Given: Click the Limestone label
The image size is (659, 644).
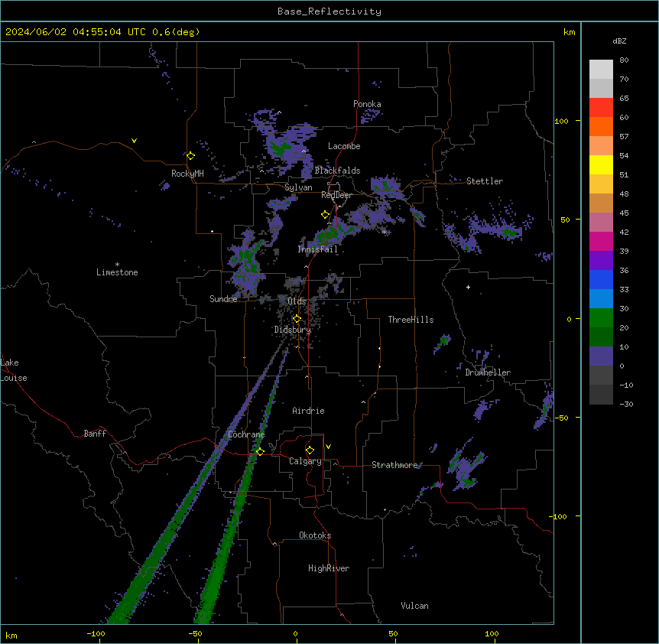Looking at the screenshot, I should (117, 272).
